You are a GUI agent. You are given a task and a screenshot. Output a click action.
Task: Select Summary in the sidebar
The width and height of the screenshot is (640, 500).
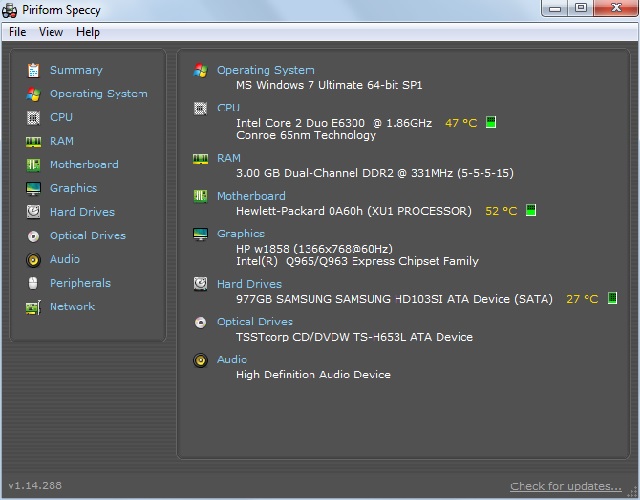click(76, 70)
